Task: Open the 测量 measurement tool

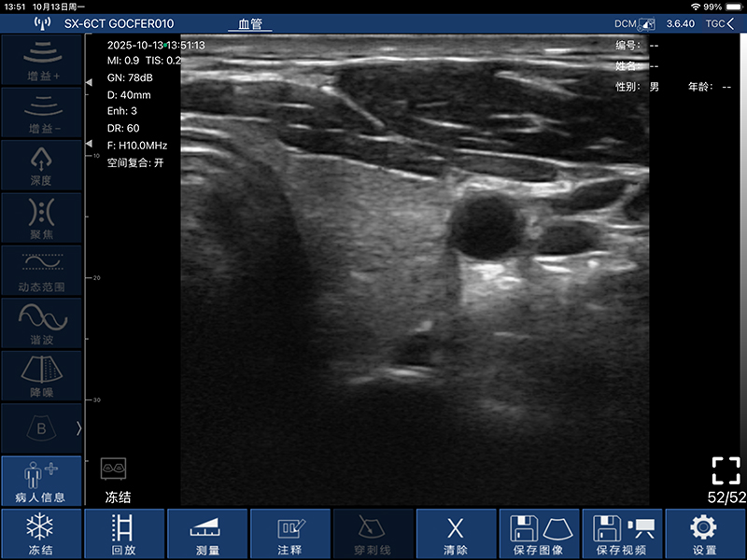Action: click(x=208, y=534)
